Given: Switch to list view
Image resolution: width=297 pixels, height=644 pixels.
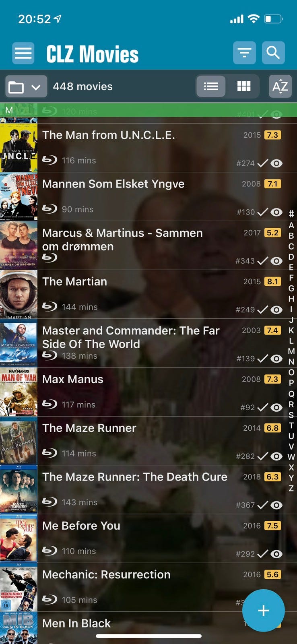Looking at the screenshot, I should click(211, 87).
